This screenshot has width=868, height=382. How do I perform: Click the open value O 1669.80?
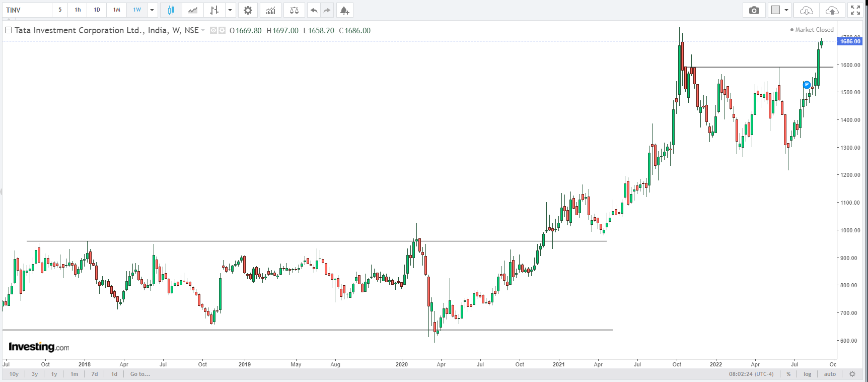(x=246, y=30)
